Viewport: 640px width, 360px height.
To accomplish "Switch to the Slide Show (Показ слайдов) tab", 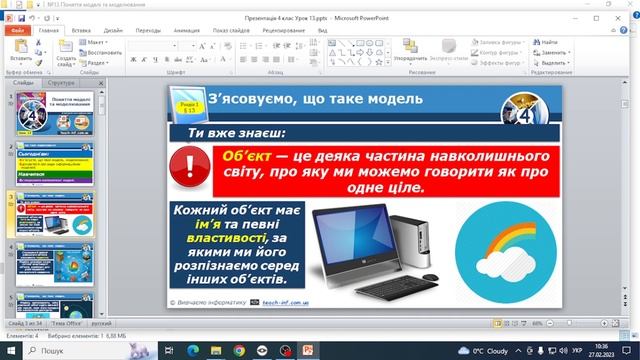I will (x=231, y=30).
